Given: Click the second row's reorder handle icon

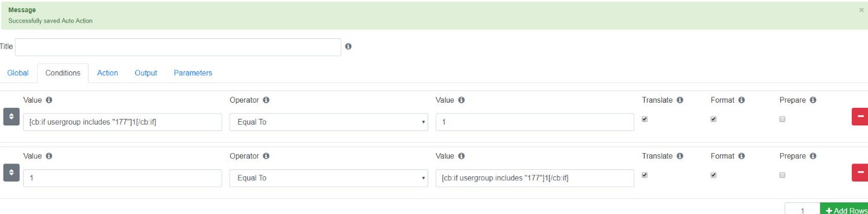Looking at the screenshot, I should 12,173.
